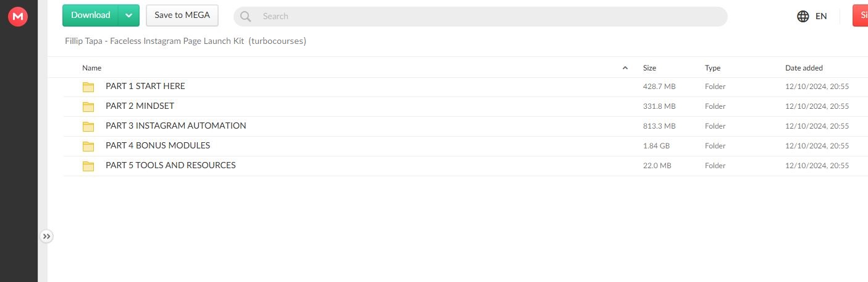Sort files by Size column
The image size is (868, 282).
click(x=649, y=68)
